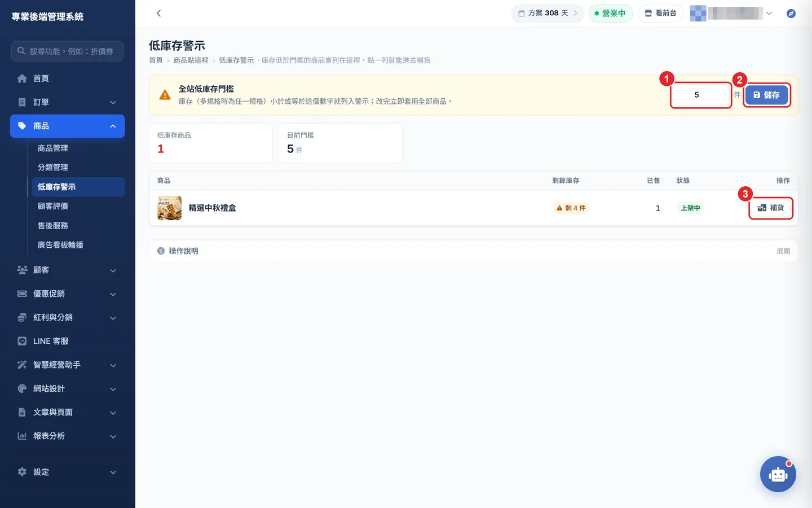Collapse the 商品 menu chevron
This screenshot has width=812, height=508.
coord(113,126)
